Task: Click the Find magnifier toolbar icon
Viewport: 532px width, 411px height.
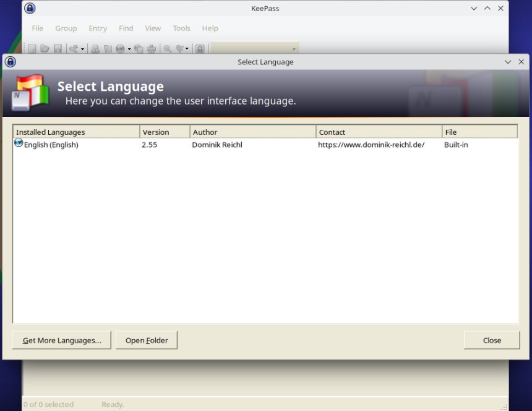Action: click(x=168, y=49)
